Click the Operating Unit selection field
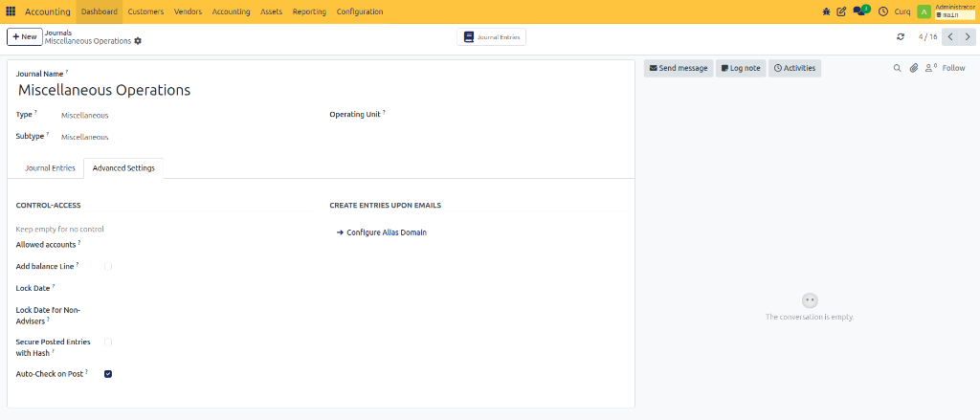 pos(508,115)
